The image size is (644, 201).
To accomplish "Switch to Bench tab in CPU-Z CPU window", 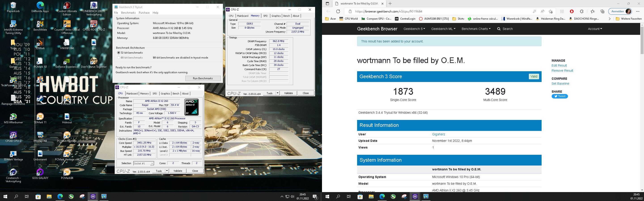I will [176, 94].
